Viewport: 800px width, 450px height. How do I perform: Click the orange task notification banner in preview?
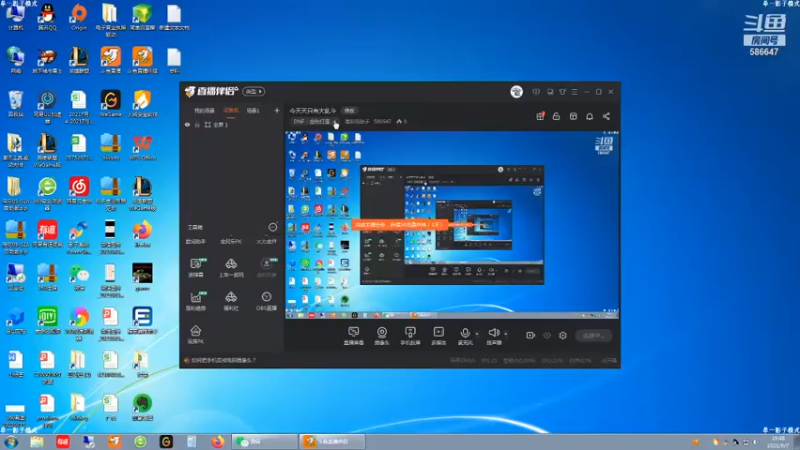[x=399, y=224]
